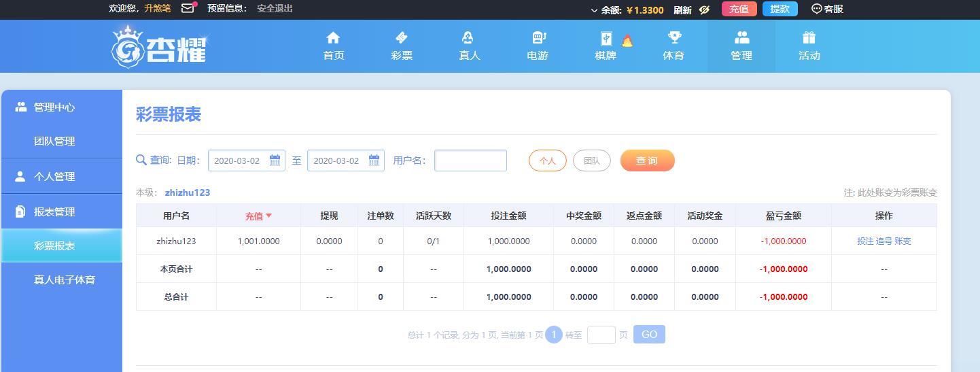Open the 首页 home icon
The width and height of the screenshot is (980, 372).
[x=333, y=37]
